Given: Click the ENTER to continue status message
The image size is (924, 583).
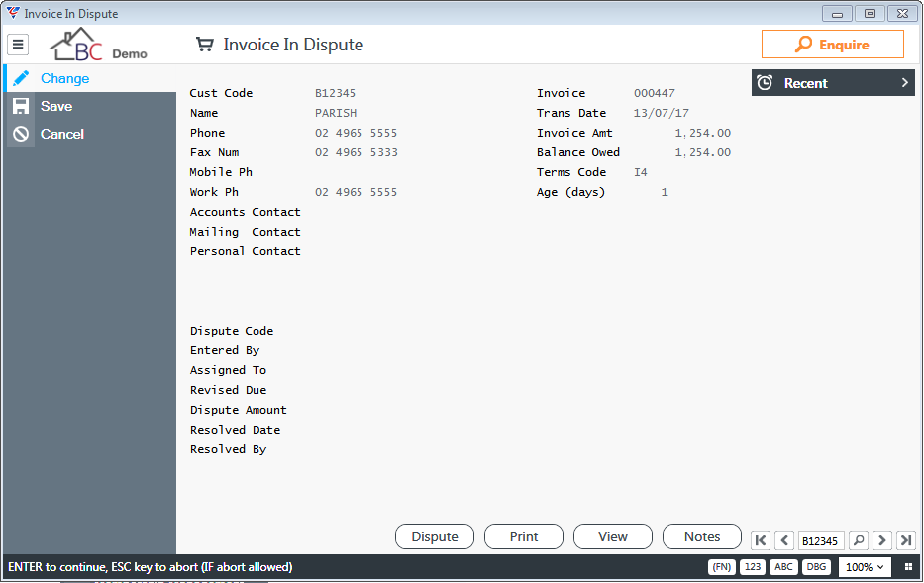Looking at the screenshot, I should point(151,567).
